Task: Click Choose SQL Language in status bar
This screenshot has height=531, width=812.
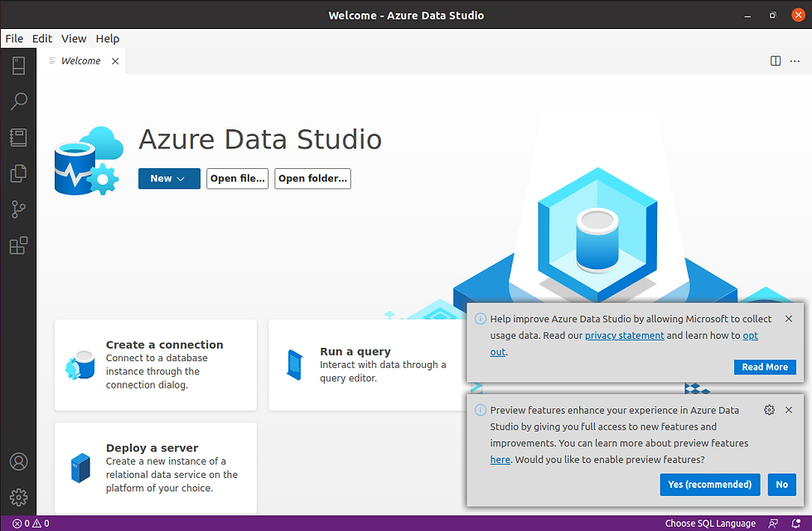Action: pos(710,524)
